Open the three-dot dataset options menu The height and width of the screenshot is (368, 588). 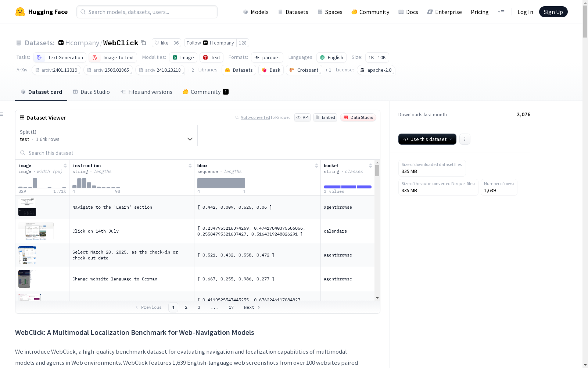[465, 139]
